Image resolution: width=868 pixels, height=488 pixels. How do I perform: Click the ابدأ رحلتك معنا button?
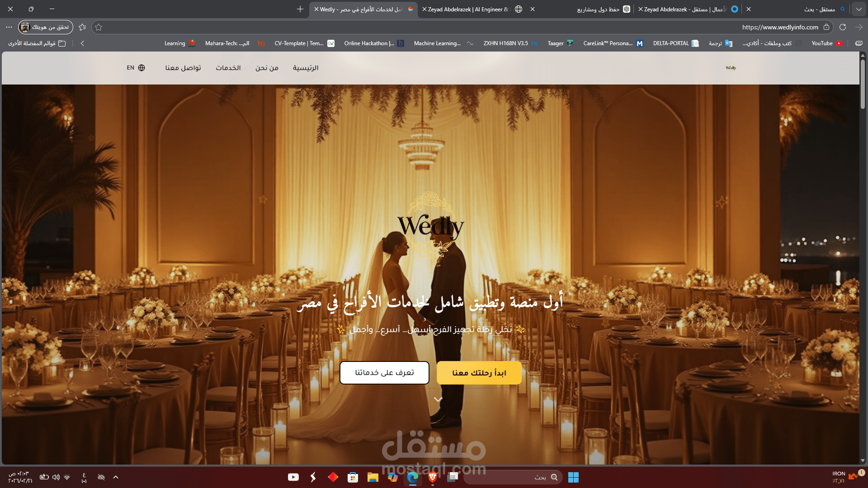point(479,373)
